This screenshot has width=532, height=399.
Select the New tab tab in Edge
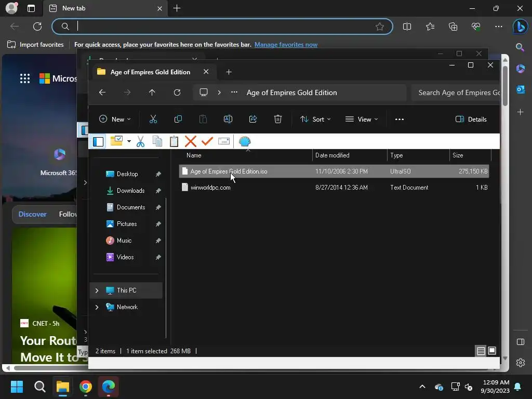point(105,8)
